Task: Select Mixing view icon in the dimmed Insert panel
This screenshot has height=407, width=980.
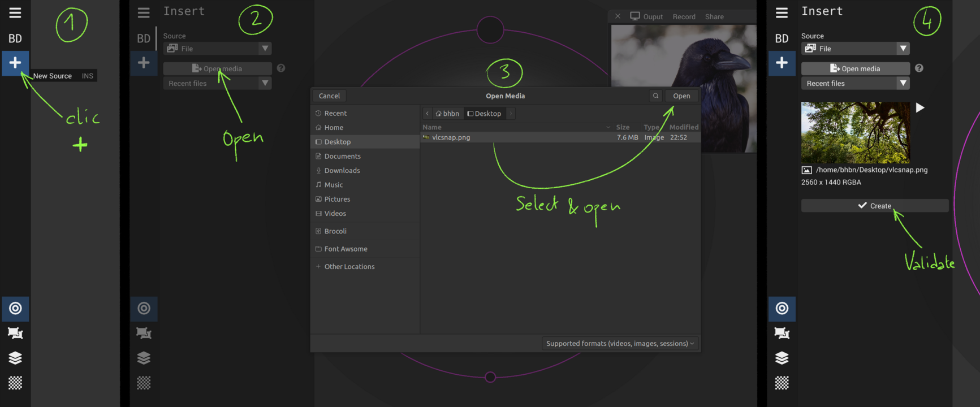Action: (144, 308)
